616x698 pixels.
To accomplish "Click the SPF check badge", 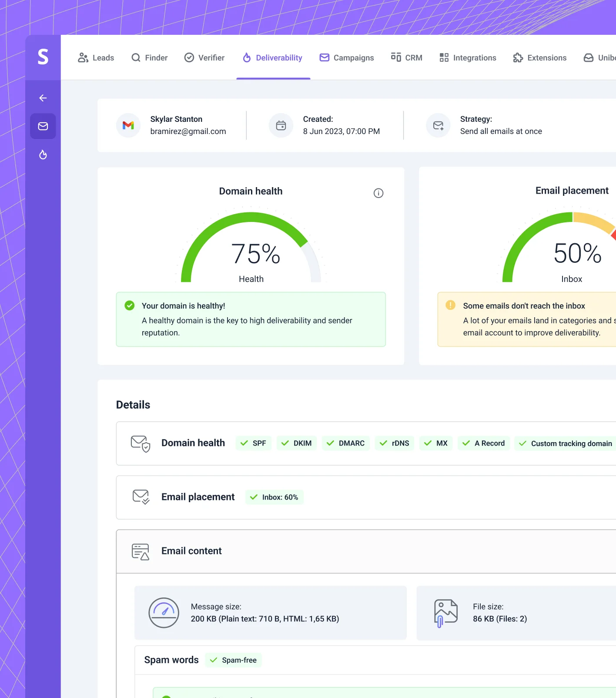I will [x=254, y=443].
